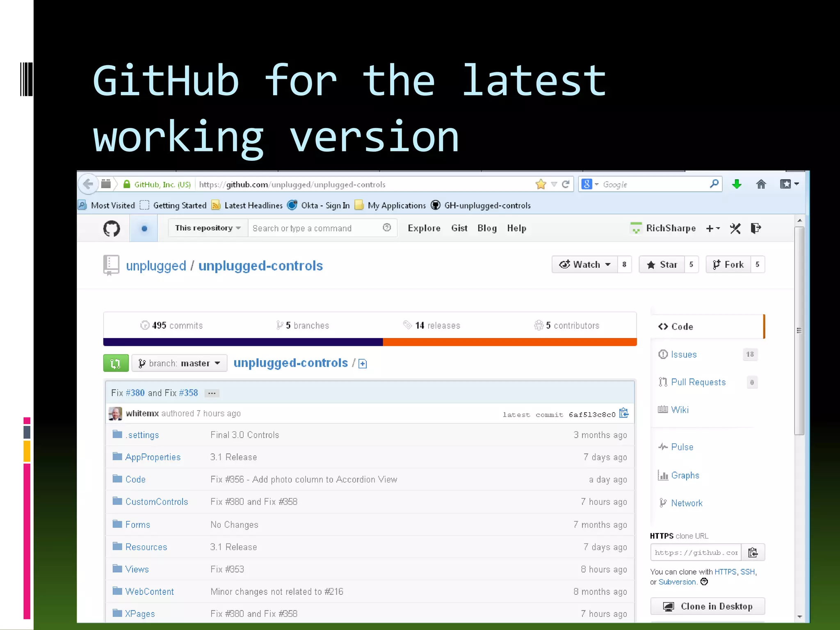Switch branch using the master dropdown
The height and width of the screenshot is (630, 840).
coord(179,363)
